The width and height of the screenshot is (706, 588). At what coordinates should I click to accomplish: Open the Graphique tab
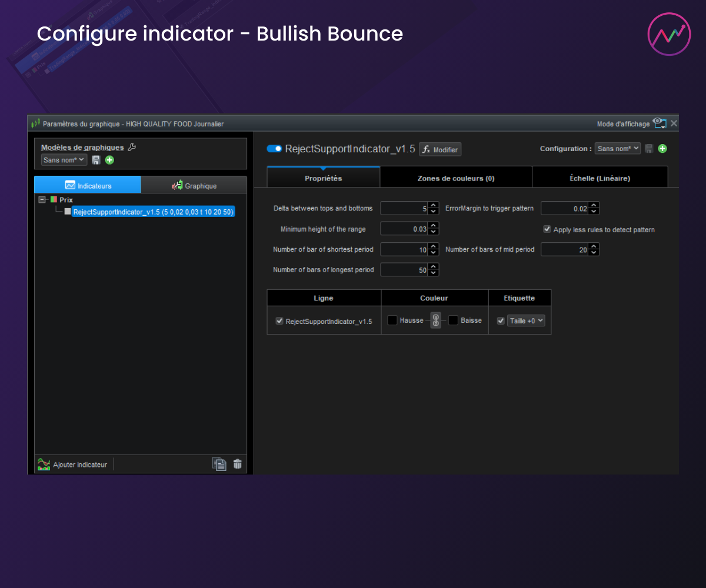pyautogui.click(x=194, y=185)
